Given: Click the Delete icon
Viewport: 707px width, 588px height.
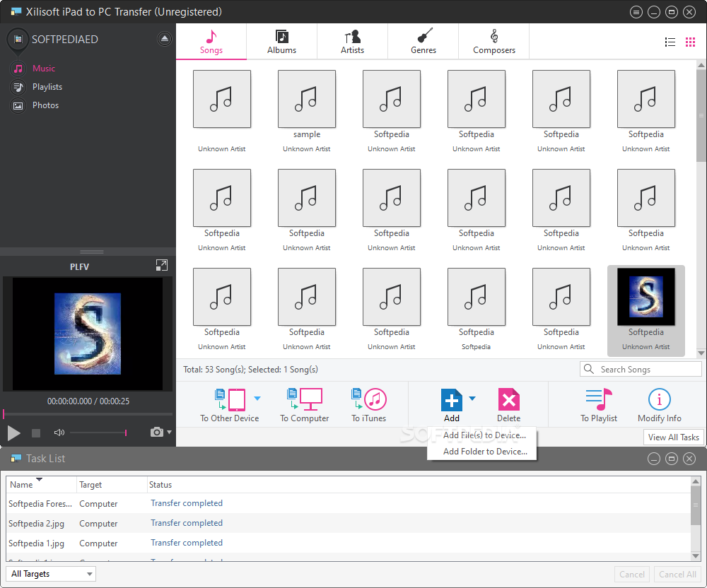Looking at the screenshot, I should pos(508,400).
